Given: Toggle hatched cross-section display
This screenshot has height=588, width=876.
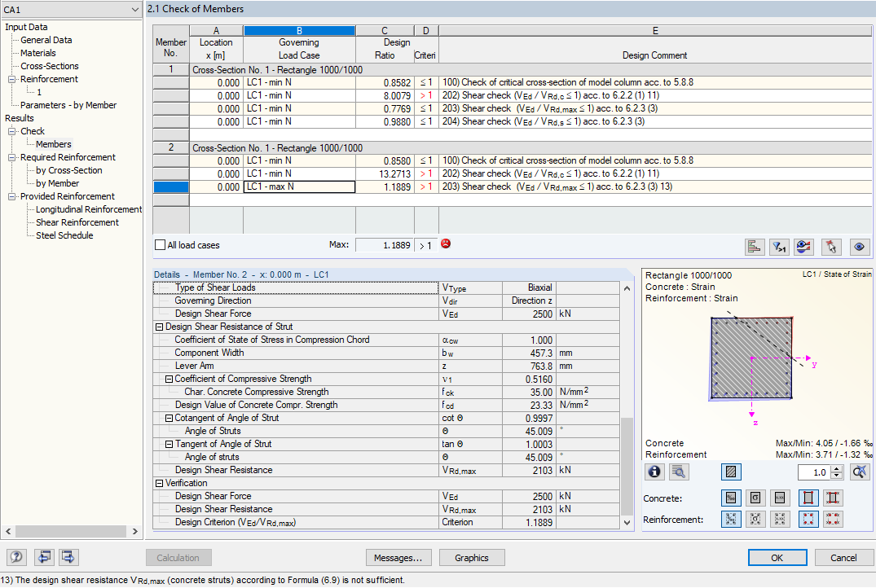Looking at the screenshot, I should click(x=731, y=472).
